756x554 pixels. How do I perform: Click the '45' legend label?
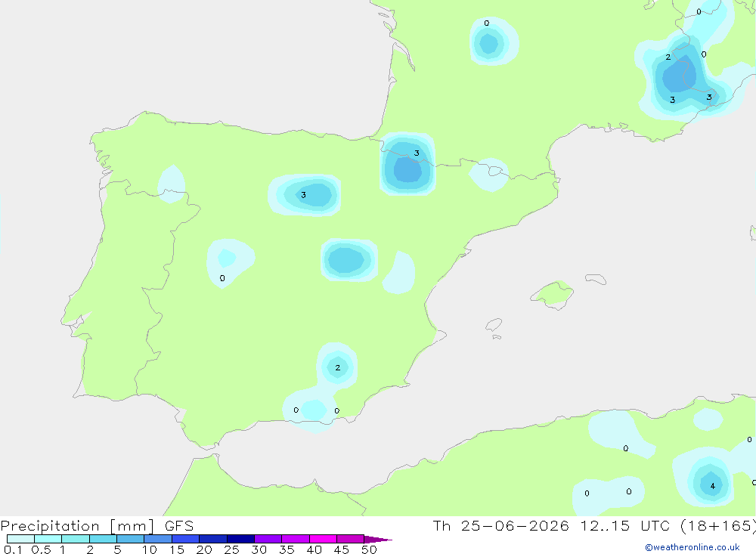click(x=342, y=549)
